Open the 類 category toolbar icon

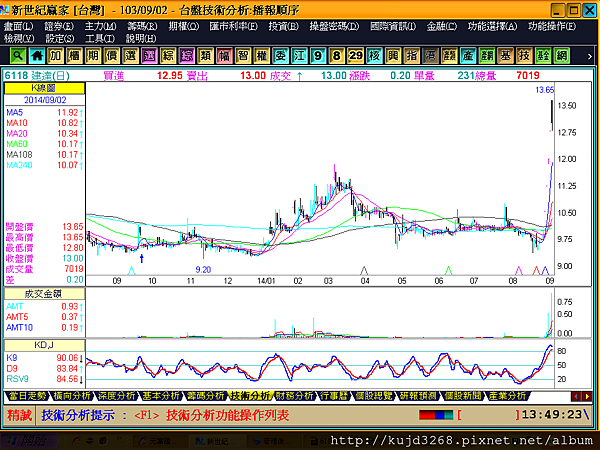tap(205, 56)
